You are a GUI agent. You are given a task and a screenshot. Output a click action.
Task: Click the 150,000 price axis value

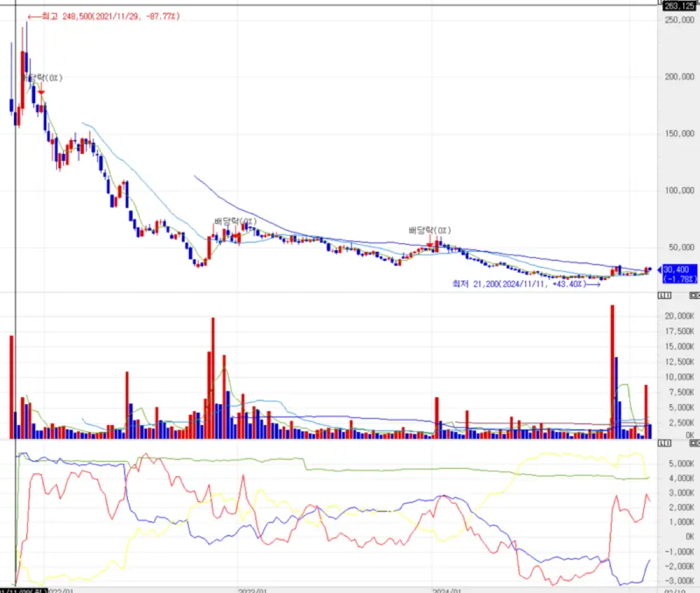[680, 134]
